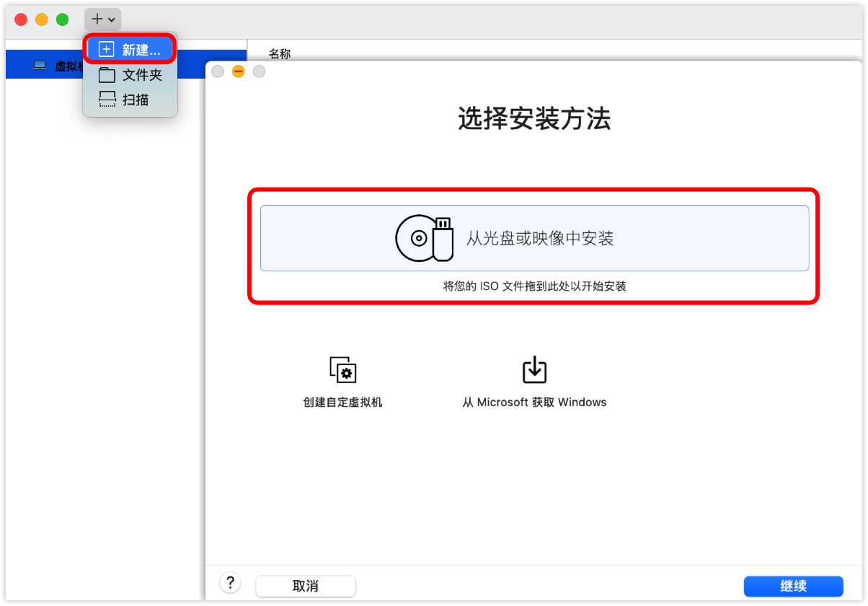Choose 文件夹 from the dropdown menu
The height and width of the screenshot is (606, 868).
tap(141, 75)
